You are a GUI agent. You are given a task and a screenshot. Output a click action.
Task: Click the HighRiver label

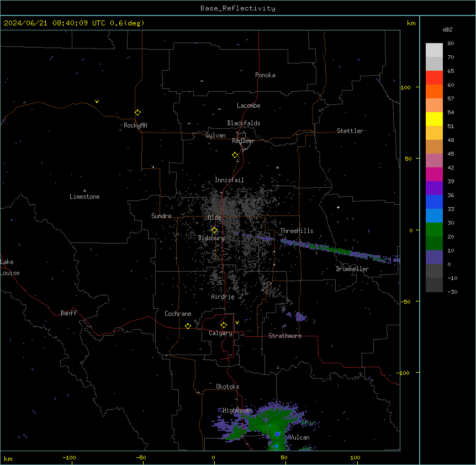237,410
